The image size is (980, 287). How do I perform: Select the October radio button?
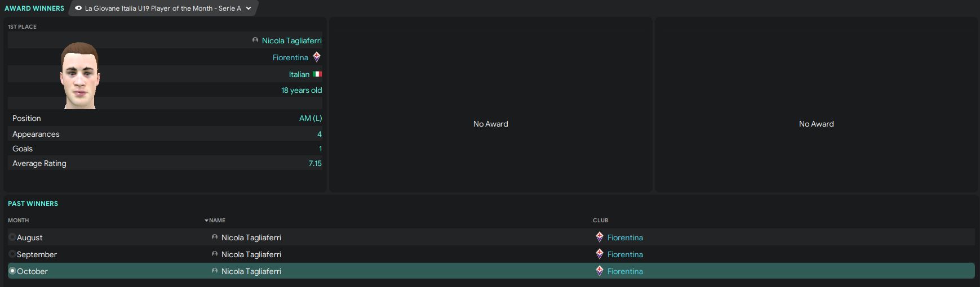(x=12, y=271)
